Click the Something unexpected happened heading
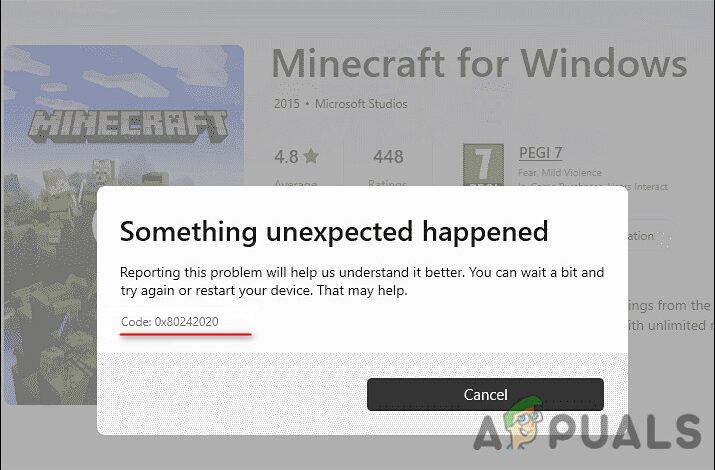Viewport: 715px width, 470px height. (334, 232)
